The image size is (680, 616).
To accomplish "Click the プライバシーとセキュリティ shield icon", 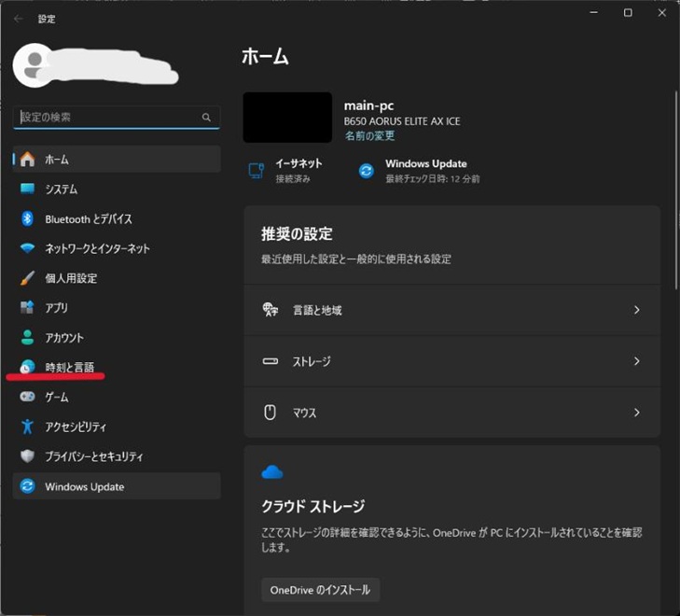I will coord(27,456).
